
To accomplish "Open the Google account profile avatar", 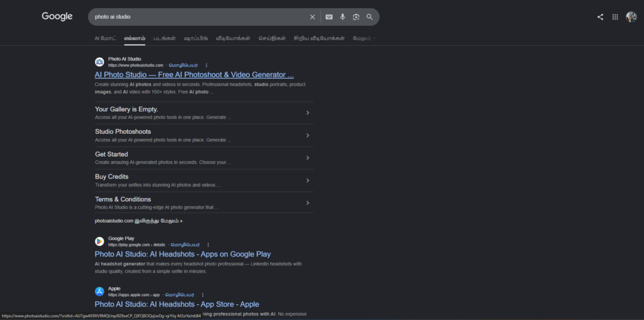I will [x=631, y=17].
